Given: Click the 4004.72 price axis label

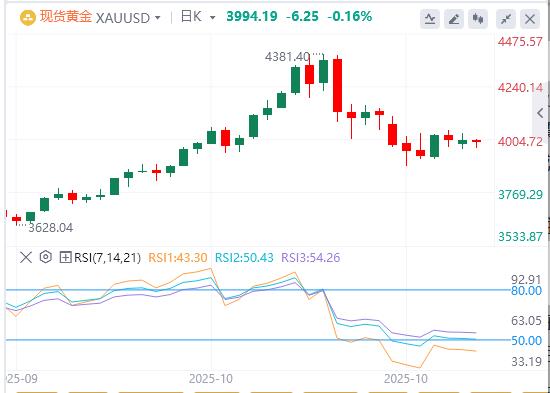Looking at the screenshot, I should tap(520, 142).
